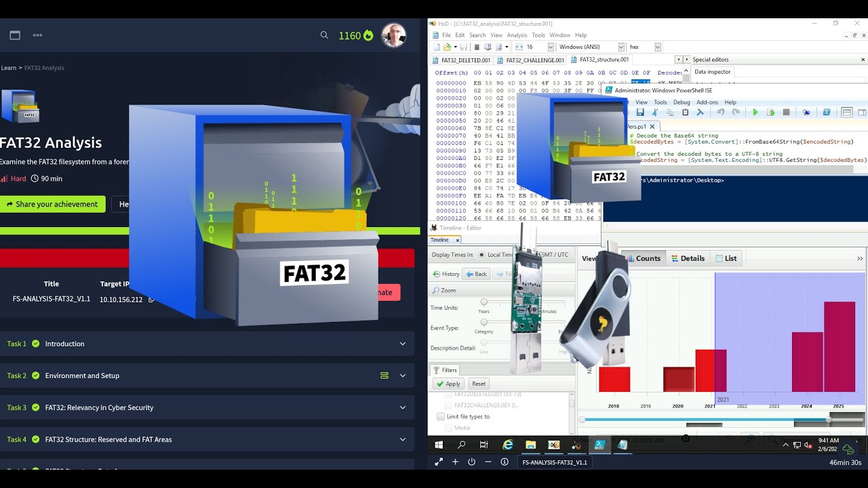The width and height of the screenshot is (868, 488).
Task: Click the Back button in Timeline editor
Action: pos(476,274)
